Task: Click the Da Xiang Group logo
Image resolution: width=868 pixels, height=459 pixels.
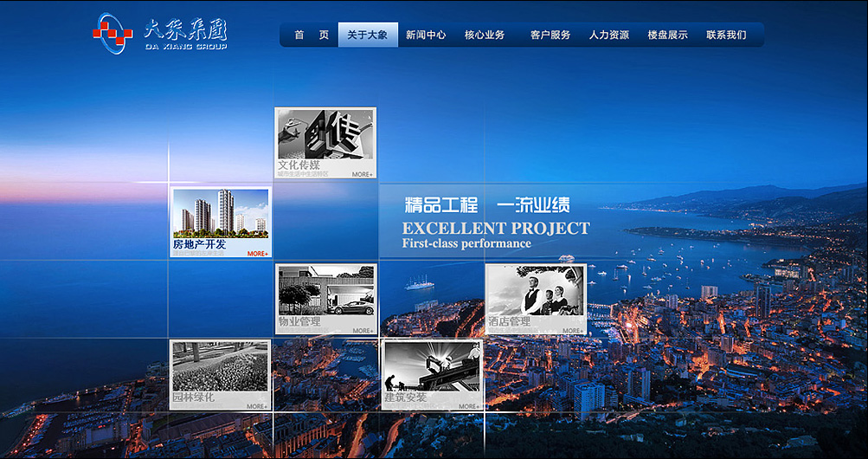Action: (x=160, y=34)
